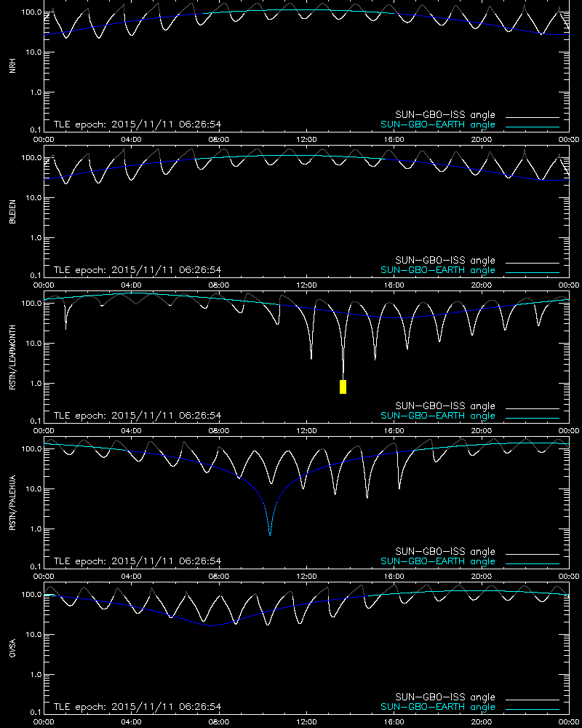Click the 12:00 tick label under OVSA plot

(306, 722)
